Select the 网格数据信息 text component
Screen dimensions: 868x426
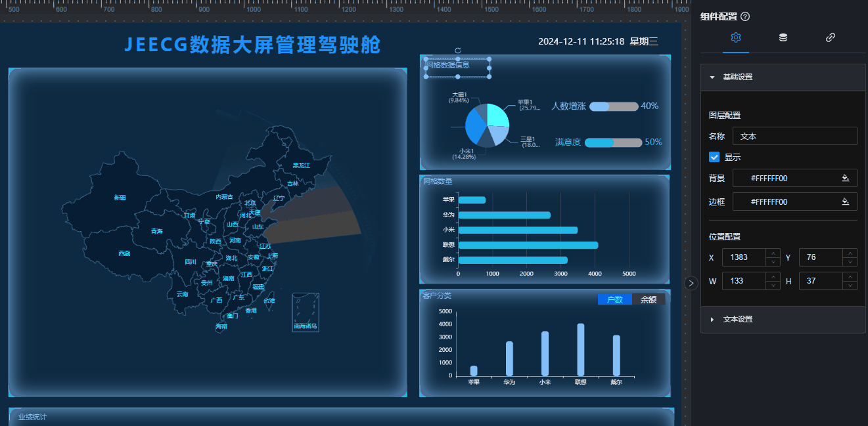pos(458,68)
